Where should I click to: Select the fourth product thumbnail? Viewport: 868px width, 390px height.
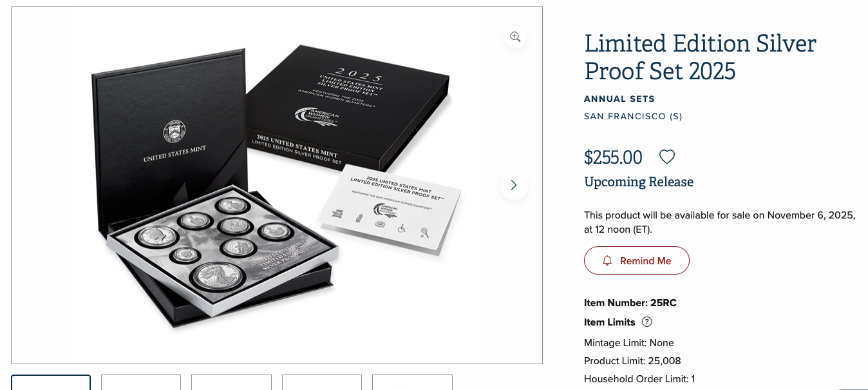tap(322, 382)
